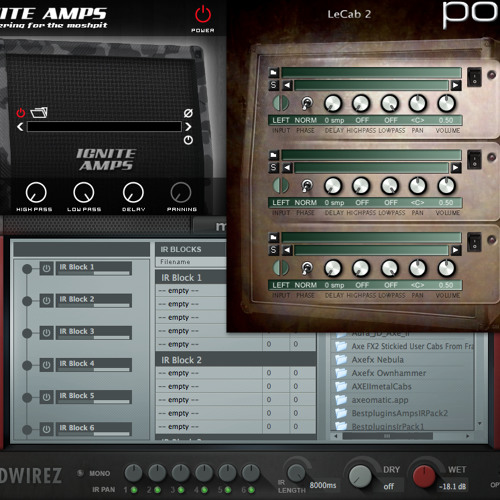Click the DRY level knob in mixIR

click(360, 476)
